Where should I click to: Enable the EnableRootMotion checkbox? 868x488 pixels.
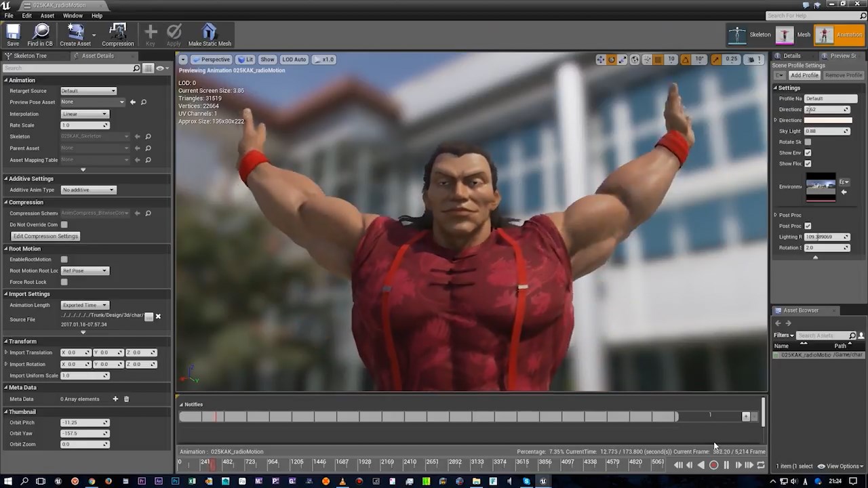pos(64,260)
